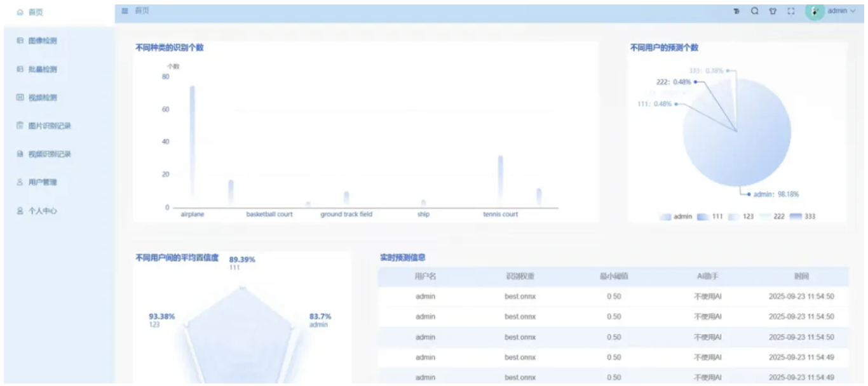Click the 'admin: 98.18%' pie label
The width and height of the screenshot is (868, 386).
pyautogui.click(x=776, y=194)
